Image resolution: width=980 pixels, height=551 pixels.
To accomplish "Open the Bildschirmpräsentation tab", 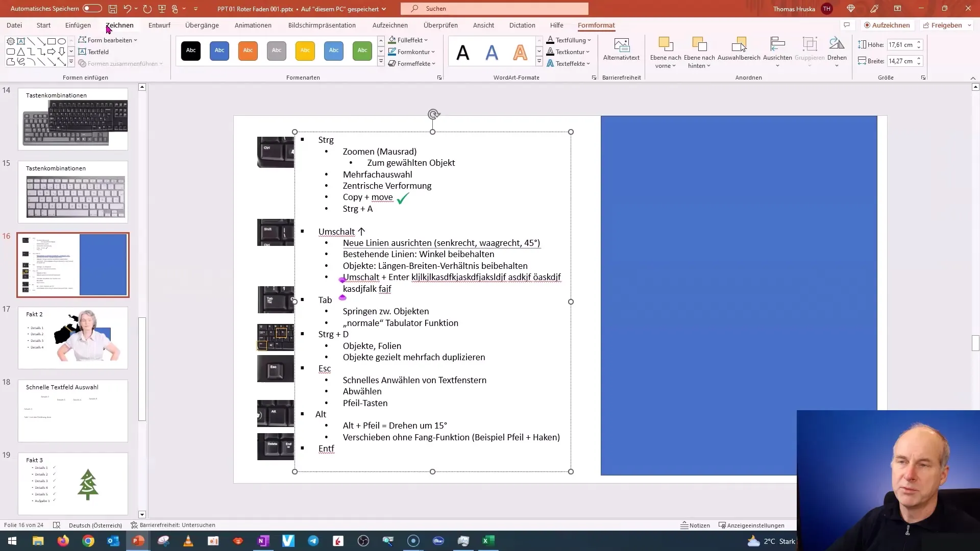I will (322, 25).
